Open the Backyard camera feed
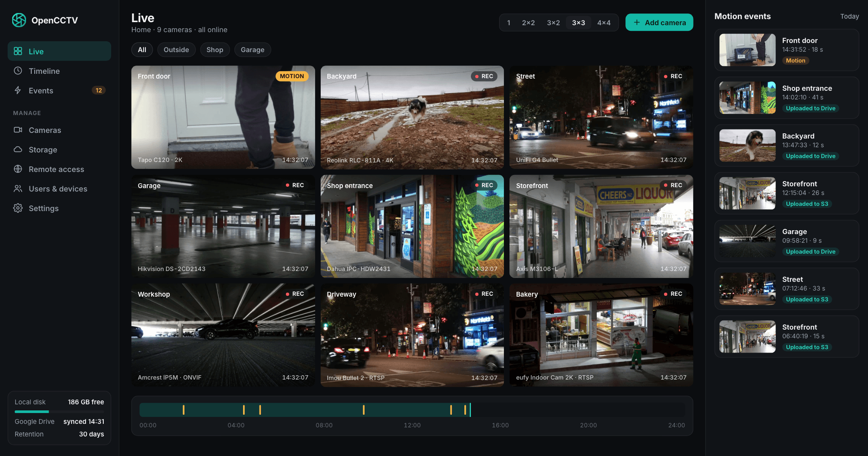Image resolution: width=868 pixels, height=456 pixels. coord(412,117)
